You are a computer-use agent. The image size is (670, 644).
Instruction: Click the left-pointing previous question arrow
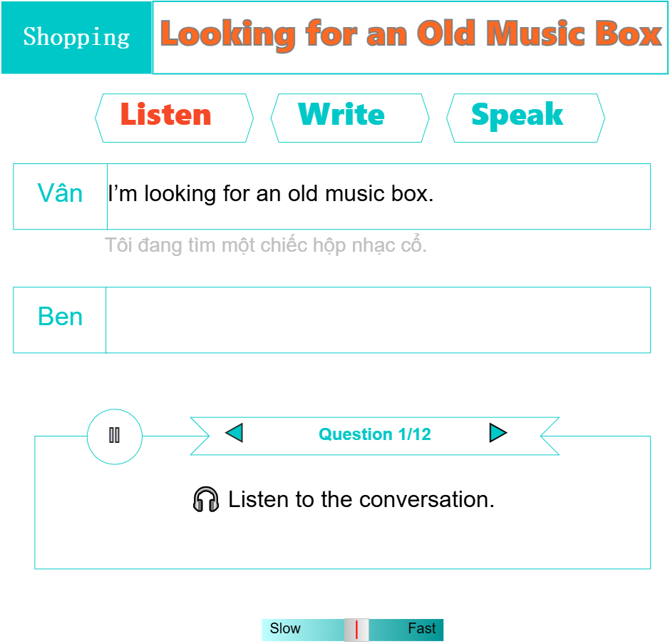click(x=235, y=432)
